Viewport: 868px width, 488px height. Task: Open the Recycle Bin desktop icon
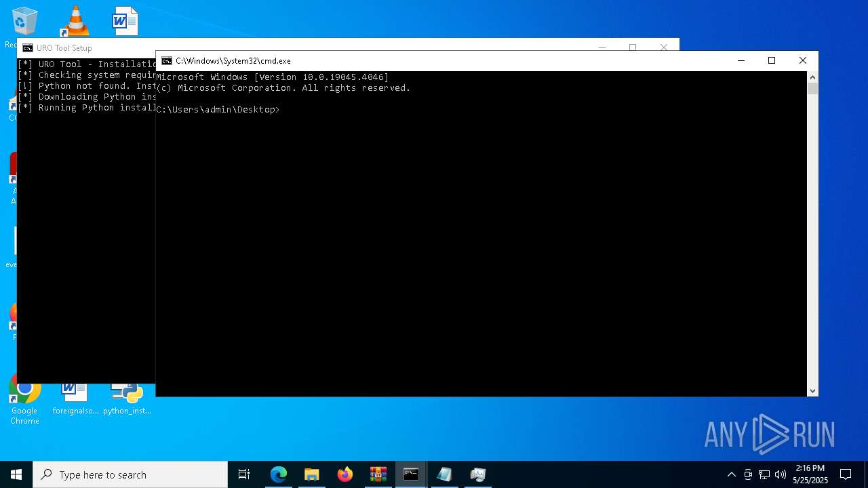tap(24, 22)
